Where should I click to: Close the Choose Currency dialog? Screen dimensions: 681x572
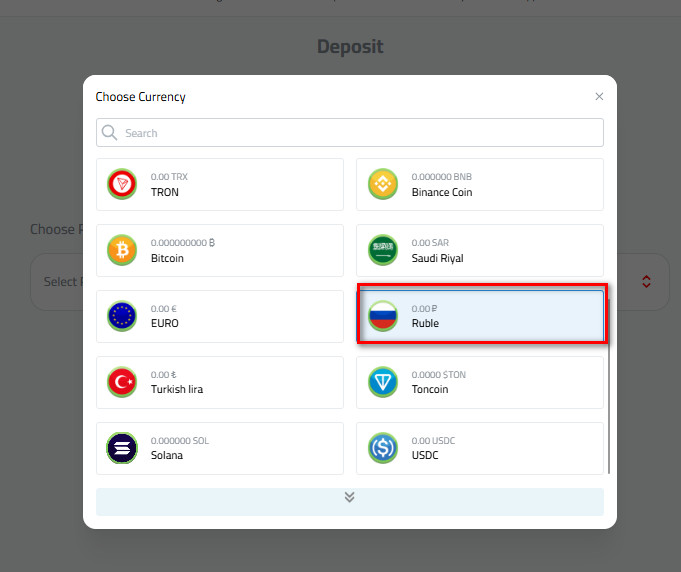(599, 96)
